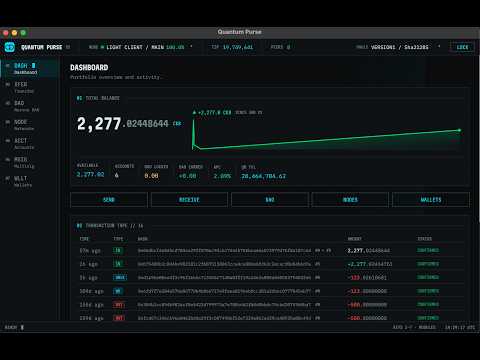Open the DASH Dashboard sidebar item
This screenshot has height=360, width=480.
(29, 68)
